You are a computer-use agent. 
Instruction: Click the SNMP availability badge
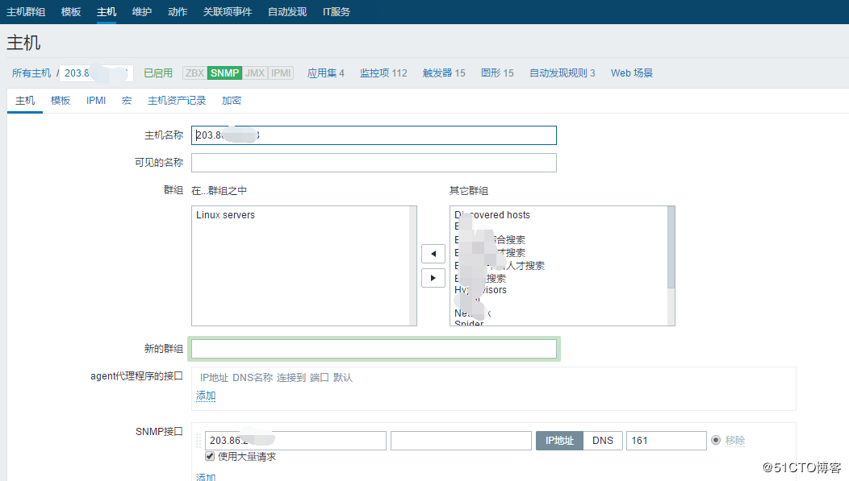point(225,73)
